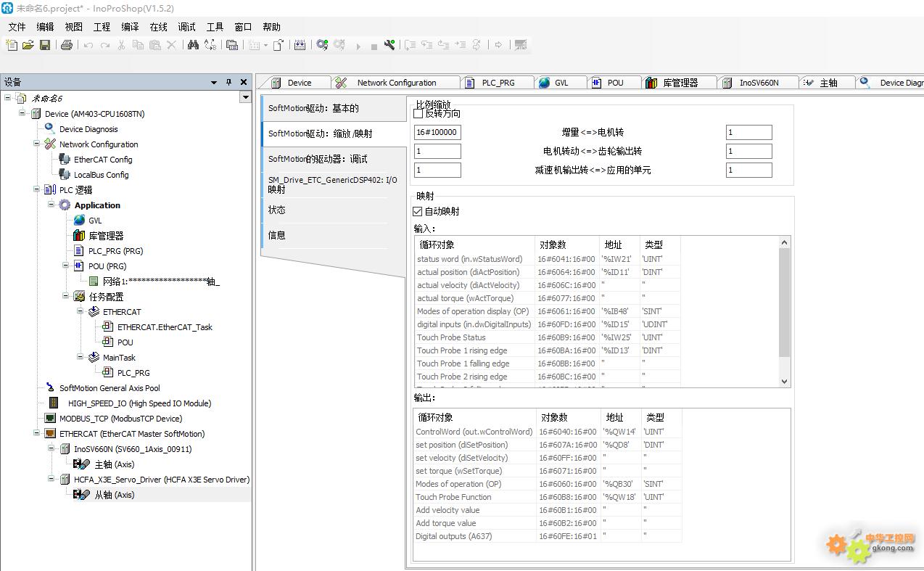Click the print toolbar icon
924x571 pixels.
tap(67, 45)
